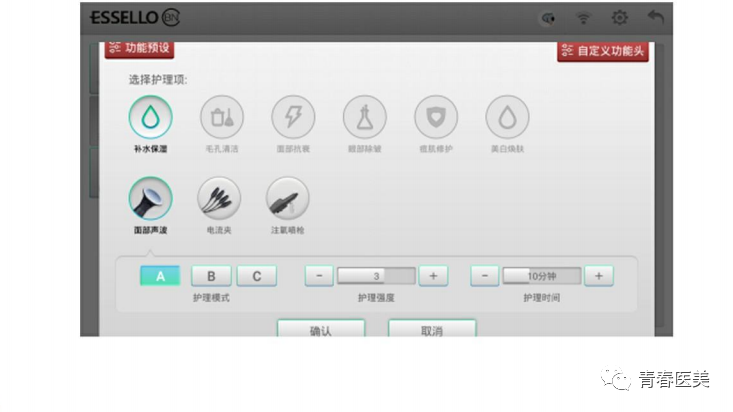
Task: Choose the 毛孔清洁 pore cleansing icon
Action: (x=222, y=117)
